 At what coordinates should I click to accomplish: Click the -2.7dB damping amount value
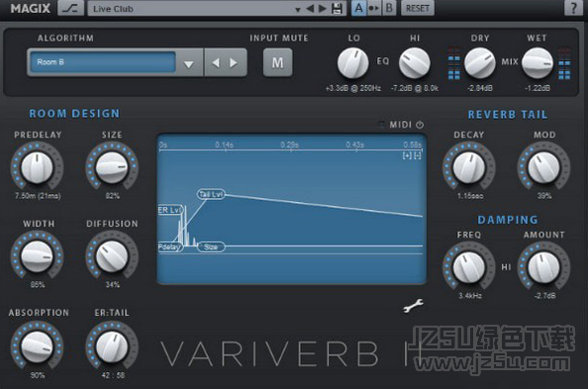544,296
